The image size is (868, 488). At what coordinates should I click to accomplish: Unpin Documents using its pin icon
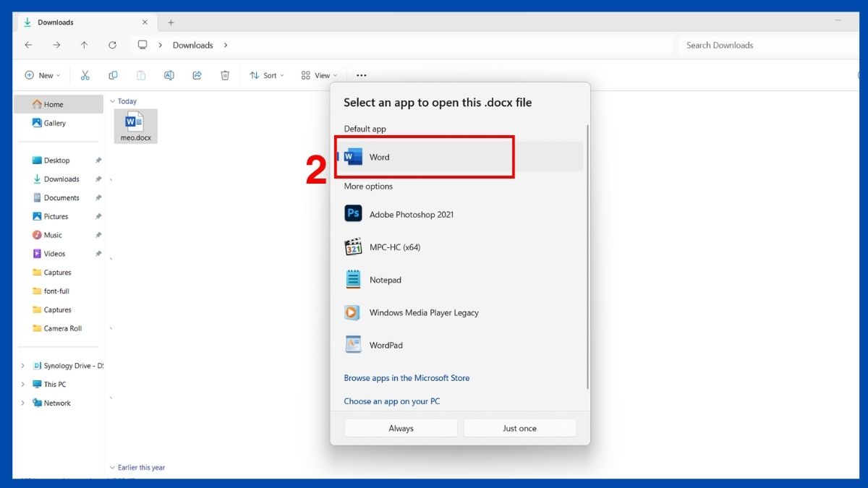[98, 198]
